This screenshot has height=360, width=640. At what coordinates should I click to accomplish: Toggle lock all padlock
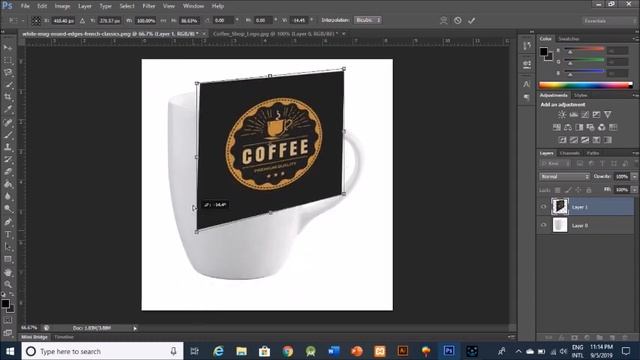[x=589, y=190]
